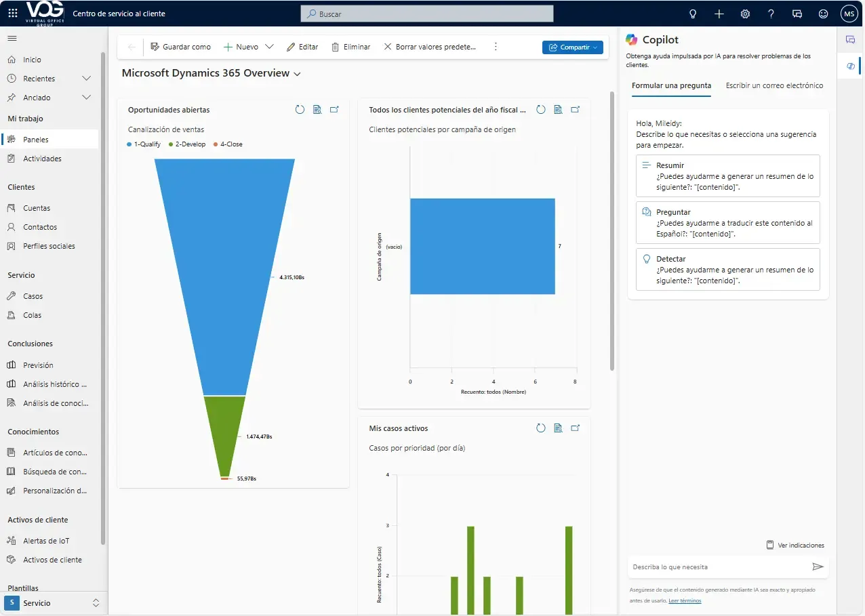Click the 4-Close legend color swatch
The width and height of the screenshot is (865, 616).
(x=216, y=144)
